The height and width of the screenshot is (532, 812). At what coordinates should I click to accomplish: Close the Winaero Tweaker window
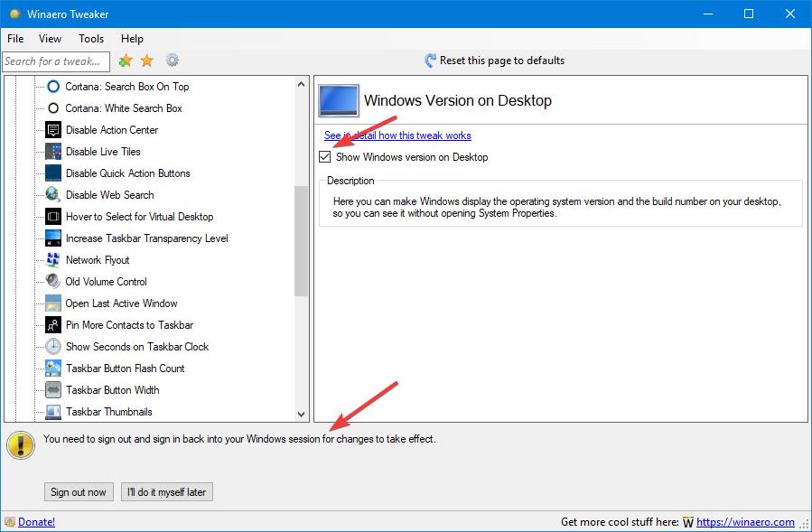[x=790, y=14]
